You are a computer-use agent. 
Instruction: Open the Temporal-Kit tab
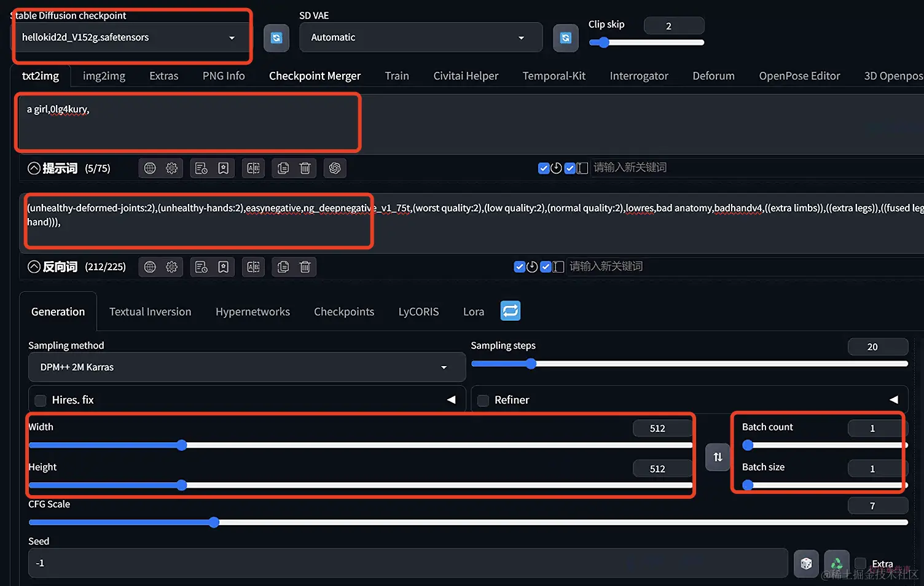[554, 76]
